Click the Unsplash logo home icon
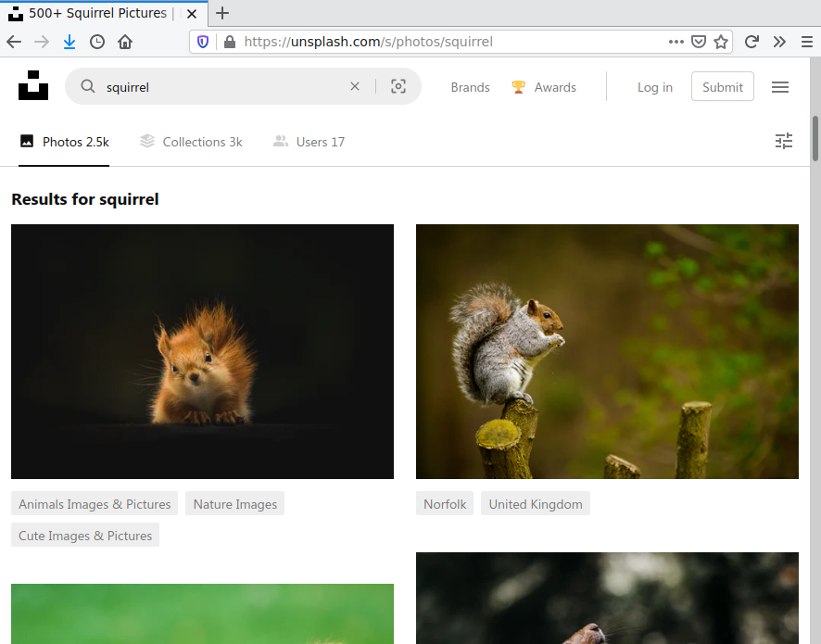Viewport: 821px width, 644px height. [x=33, y=85]
